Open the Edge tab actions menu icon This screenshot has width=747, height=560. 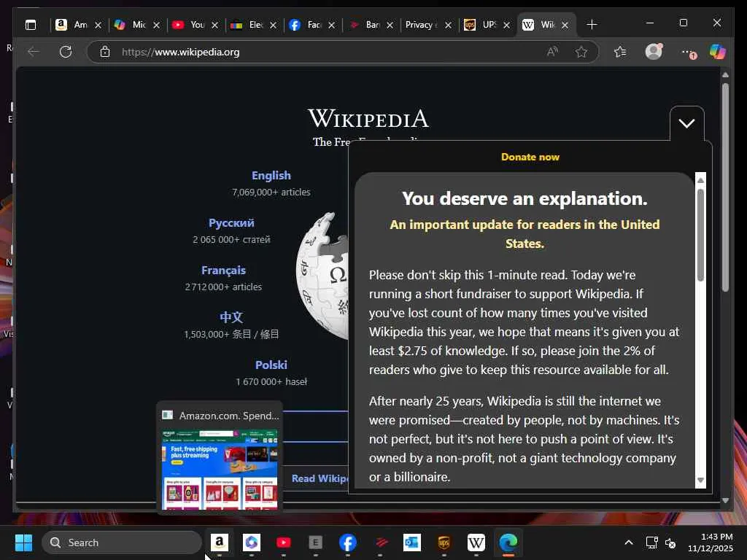[x=31, y=25]
